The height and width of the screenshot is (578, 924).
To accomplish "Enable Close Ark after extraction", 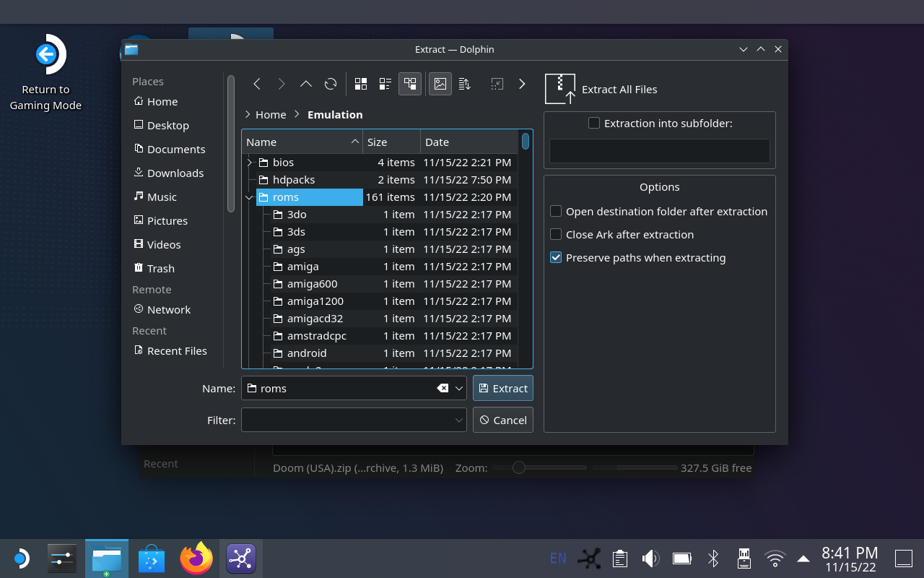I will tap(556, 234).
